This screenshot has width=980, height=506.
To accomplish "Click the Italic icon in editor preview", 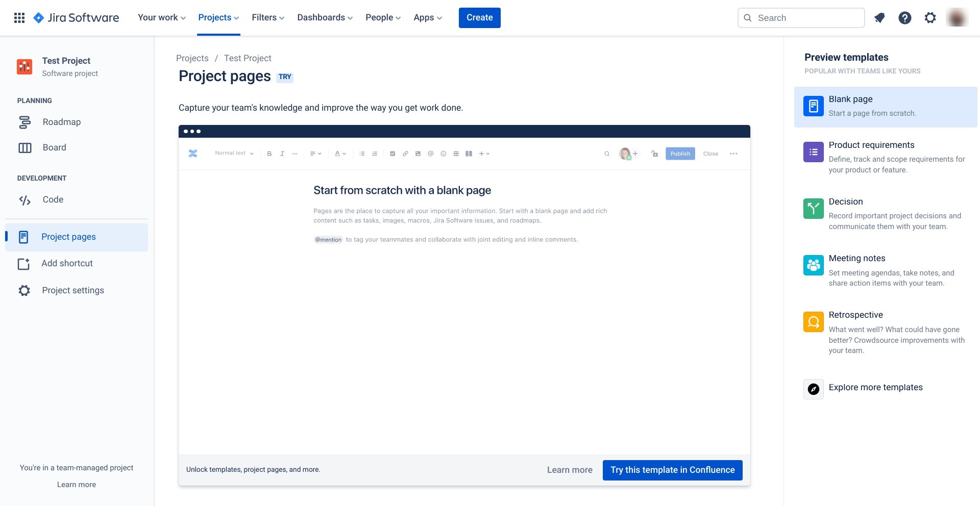I will pos(282,154).
